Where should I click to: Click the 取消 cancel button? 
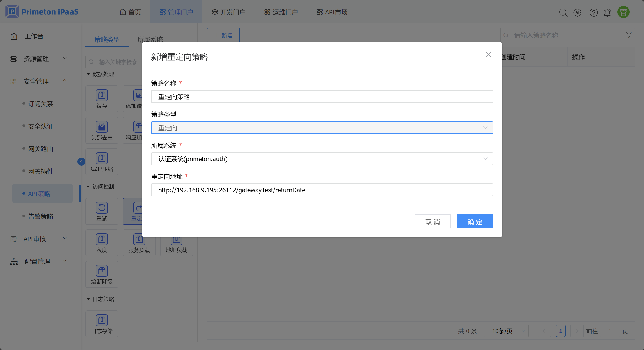click(x=432, y=221)
